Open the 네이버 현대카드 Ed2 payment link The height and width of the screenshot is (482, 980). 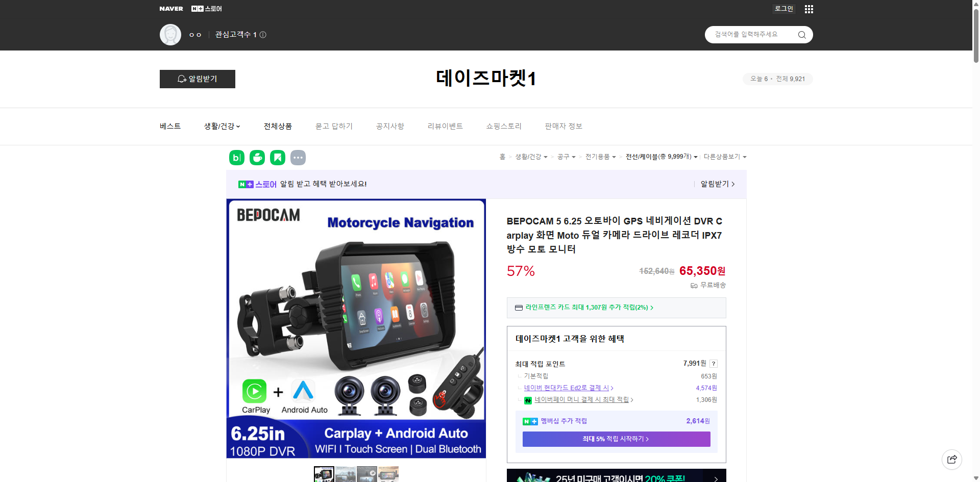(x=568, y=388)
